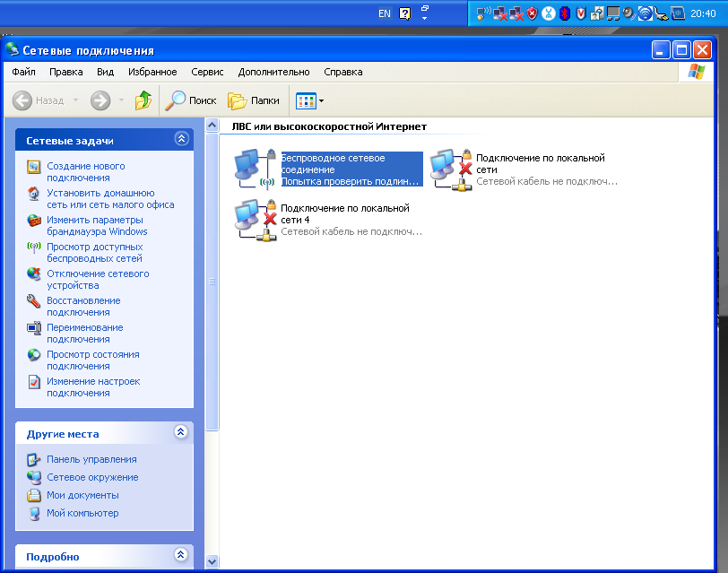Click the language bar help icon
The width and height of the screenshot is (728, 573).
pos(405,13)
